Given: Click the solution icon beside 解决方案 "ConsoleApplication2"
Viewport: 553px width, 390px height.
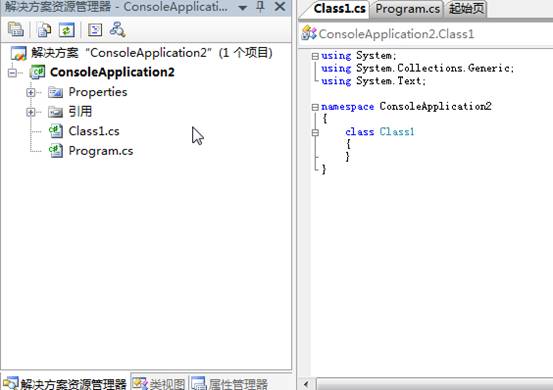Looking at the screenshot, I should click(x=18, y=53).
